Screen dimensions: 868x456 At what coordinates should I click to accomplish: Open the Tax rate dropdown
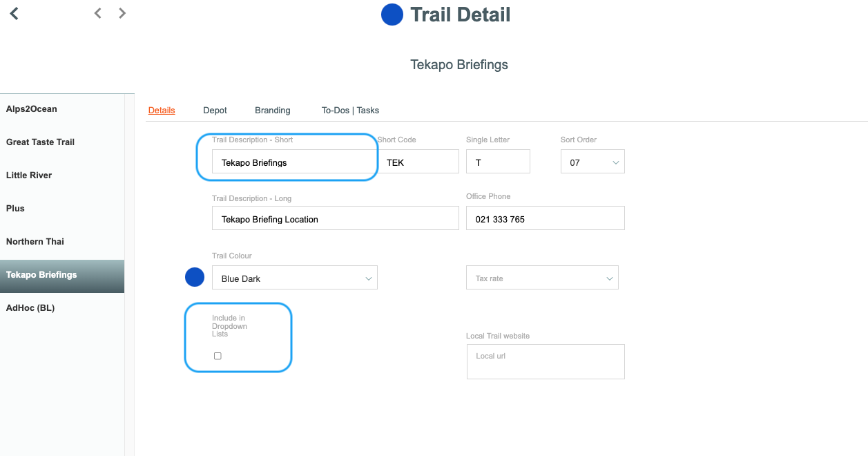(x=542, y=278)
